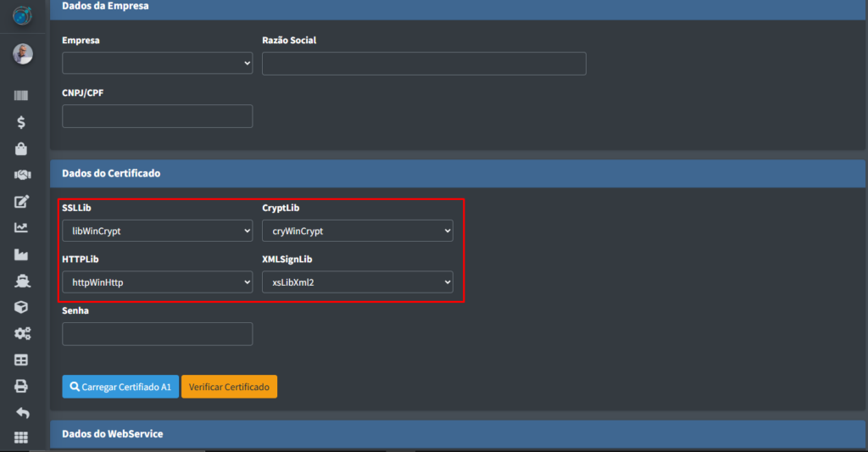This screenshot has width=868, height=452.
Task: Open the SSLLib dropdown showing libWinCrypt
Action: 157,231
